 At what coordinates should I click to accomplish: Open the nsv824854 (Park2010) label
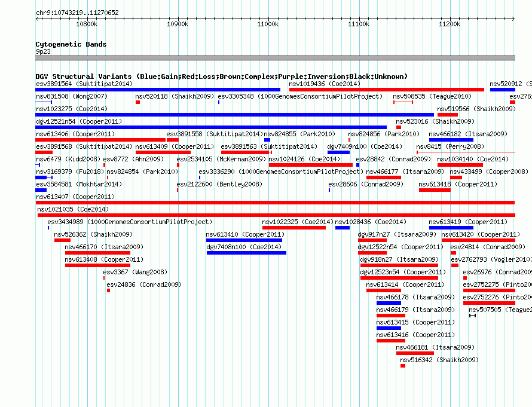coord(142,172)
